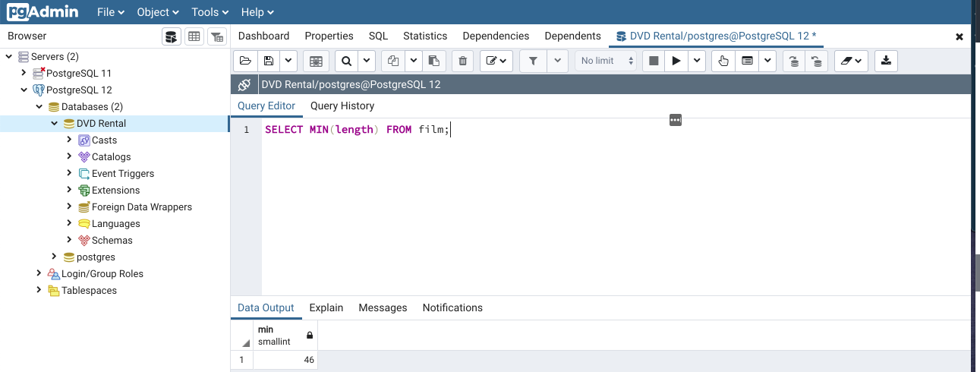Open the Save options dropdown arrow
The image size is (980, 372).
pos(288,61)
